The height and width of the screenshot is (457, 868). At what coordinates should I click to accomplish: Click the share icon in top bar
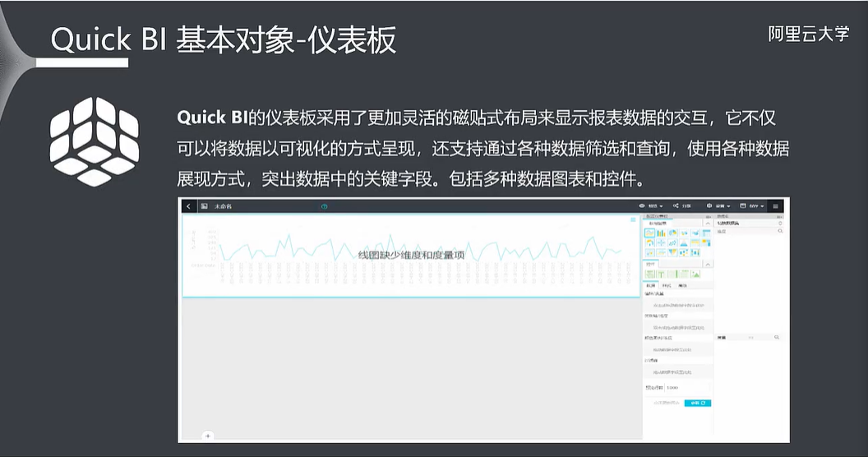pyautogui.click(x=676, y=205)
